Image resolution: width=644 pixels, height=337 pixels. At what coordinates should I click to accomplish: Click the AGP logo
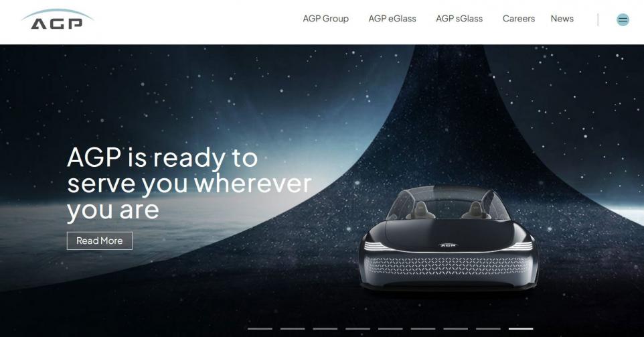coord(57,19)
